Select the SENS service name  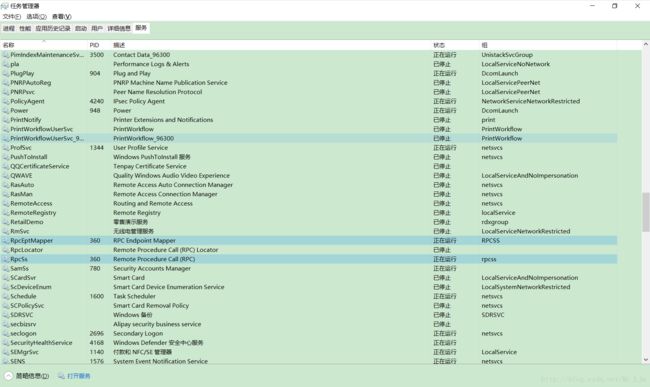pyautogui.click(x=18, y=361)
